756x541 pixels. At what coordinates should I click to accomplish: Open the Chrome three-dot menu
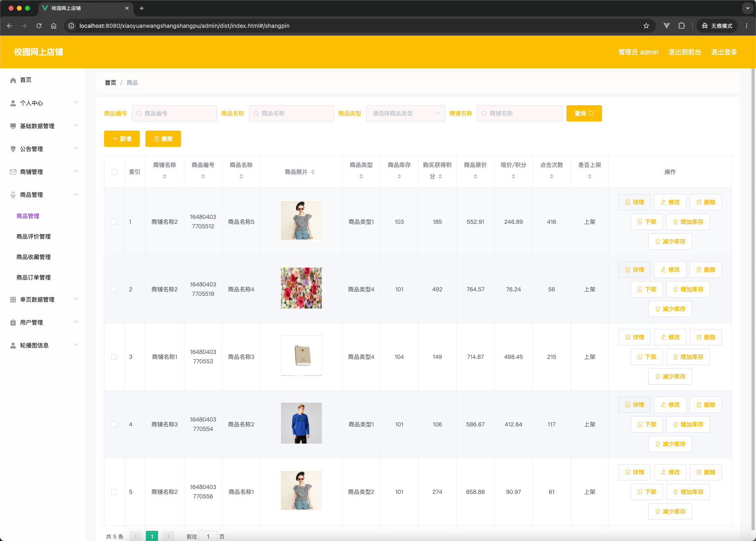click(747, 26)
